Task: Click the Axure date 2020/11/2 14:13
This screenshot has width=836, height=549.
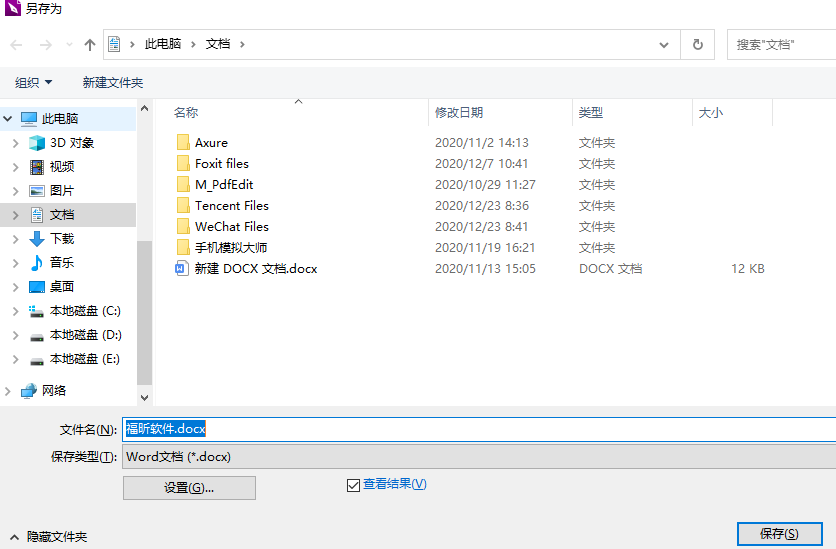Action: pyautogui.click(x=482, y=143)
